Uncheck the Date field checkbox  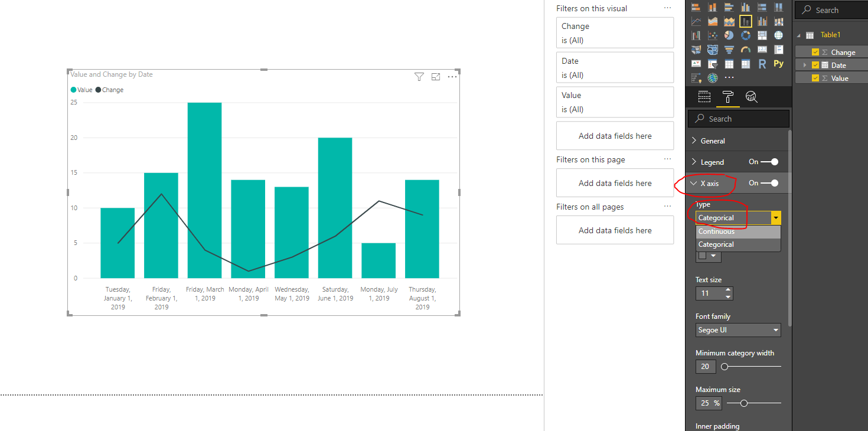[815, 65]
